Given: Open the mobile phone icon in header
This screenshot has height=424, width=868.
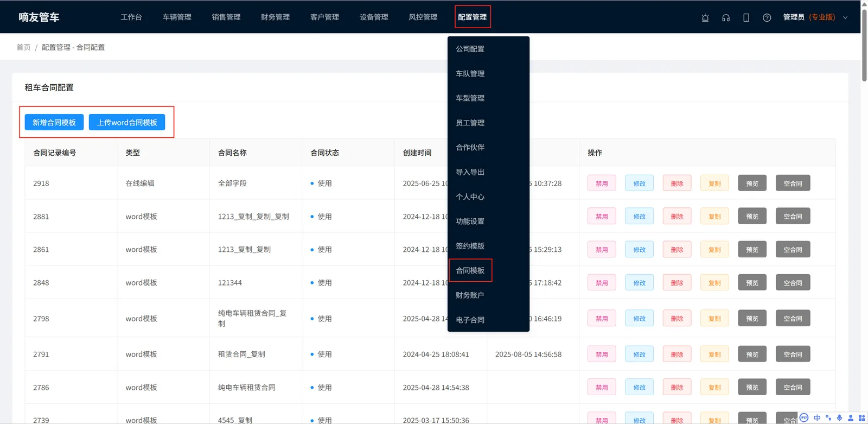Looking at the screenshot, I should pyautogui.click(x=746, y=17).
